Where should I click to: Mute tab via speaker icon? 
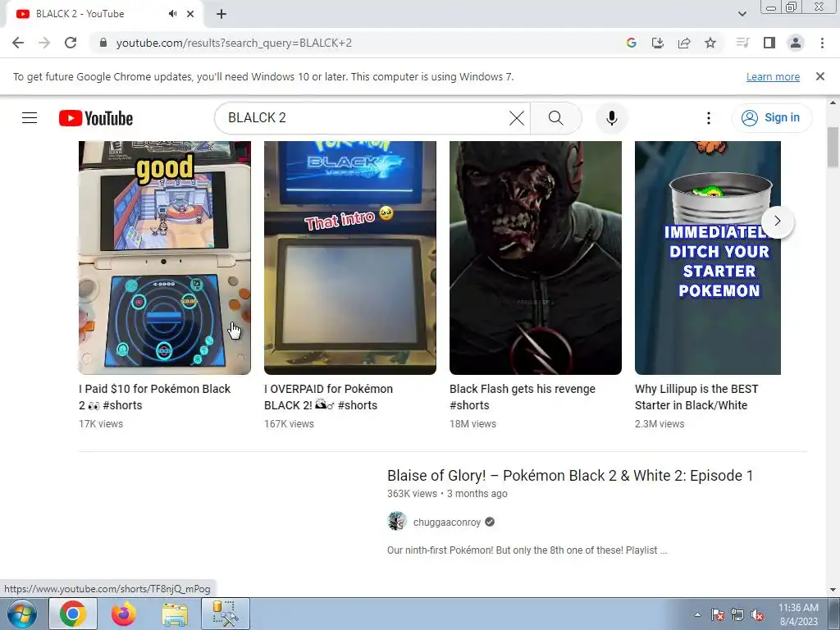(x=172, y=14)
